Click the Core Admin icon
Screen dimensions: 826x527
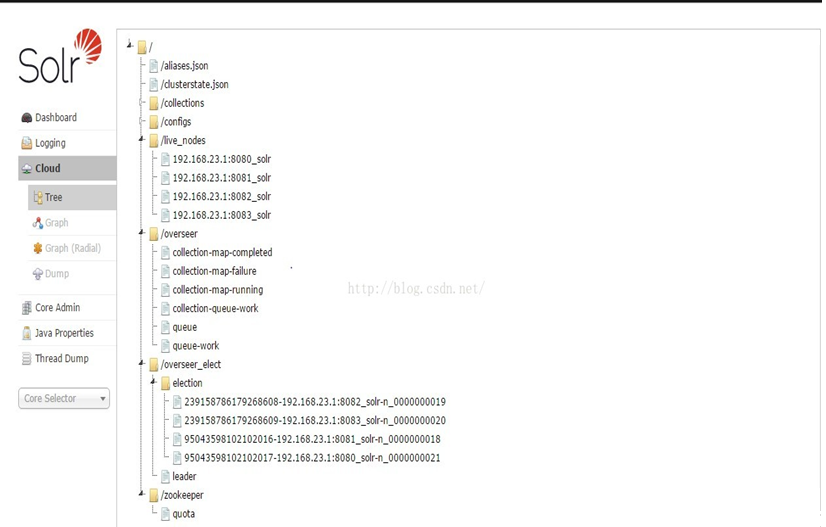point(26,308)
